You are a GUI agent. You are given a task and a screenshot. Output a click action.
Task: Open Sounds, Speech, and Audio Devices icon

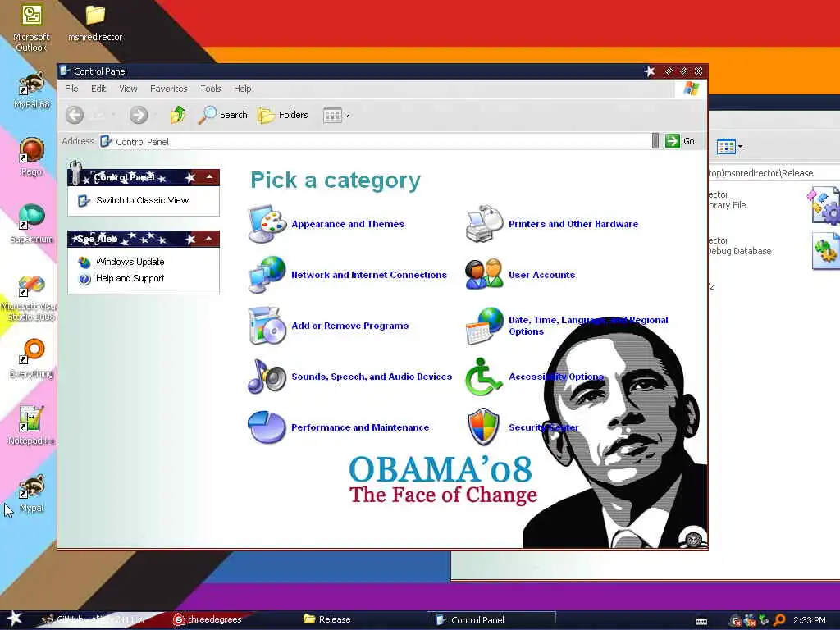pos(267,376)
